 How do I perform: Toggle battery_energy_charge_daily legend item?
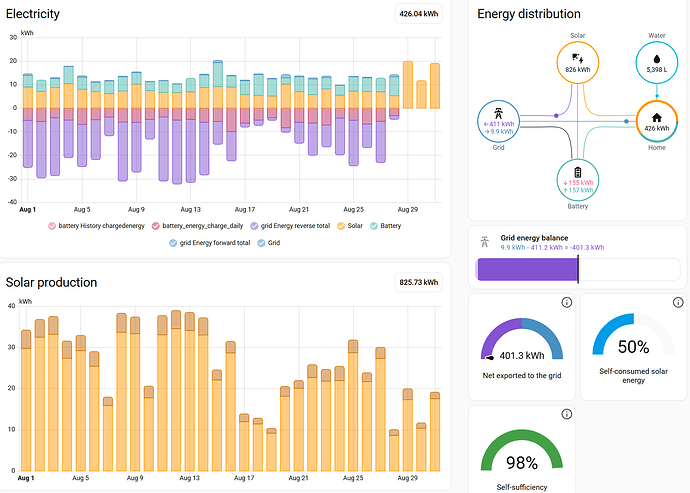(x=198, y=226)
